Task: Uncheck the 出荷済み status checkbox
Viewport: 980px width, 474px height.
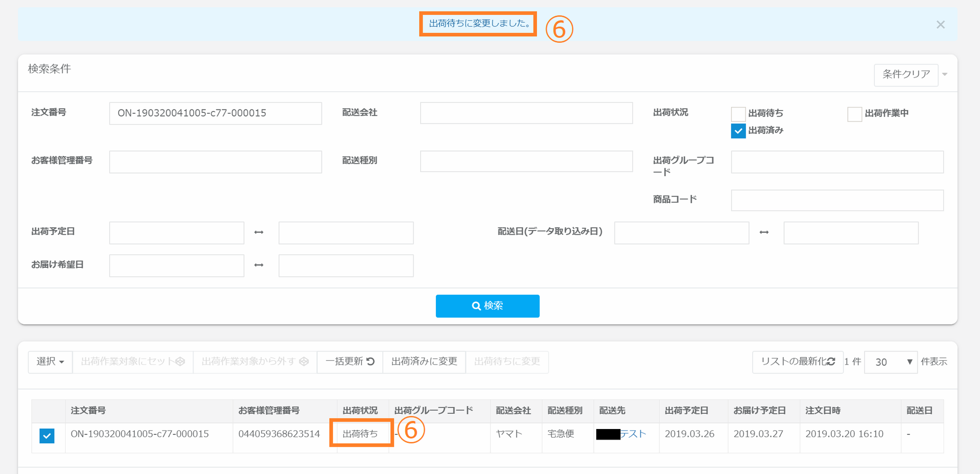Action: 738,131
